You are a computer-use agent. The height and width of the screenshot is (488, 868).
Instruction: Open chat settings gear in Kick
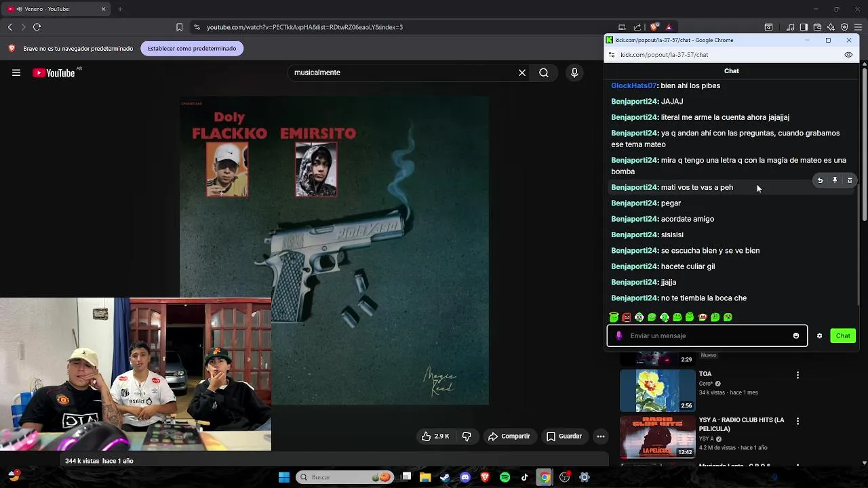pyautogui.click(x=819, y=335)
